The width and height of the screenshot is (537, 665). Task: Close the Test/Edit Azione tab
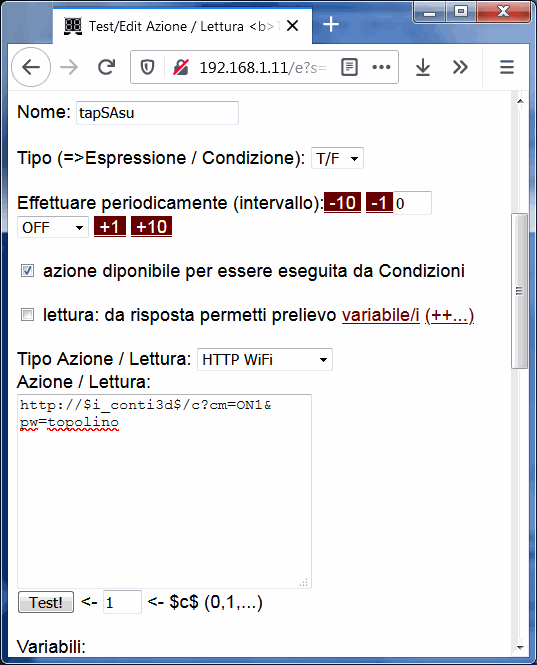(292, 26)
